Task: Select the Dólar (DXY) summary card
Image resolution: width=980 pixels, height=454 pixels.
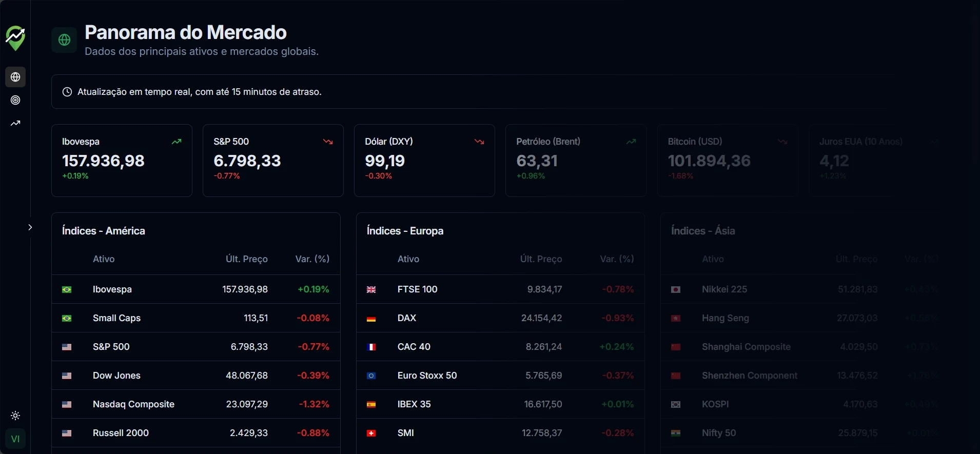Action: coord(424,161)
